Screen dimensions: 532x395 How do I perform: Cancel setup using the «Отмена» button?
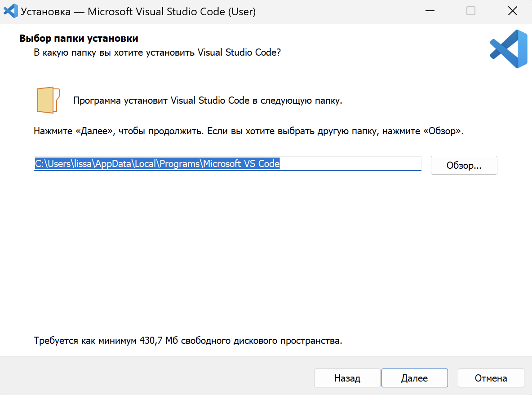(491, 378)
